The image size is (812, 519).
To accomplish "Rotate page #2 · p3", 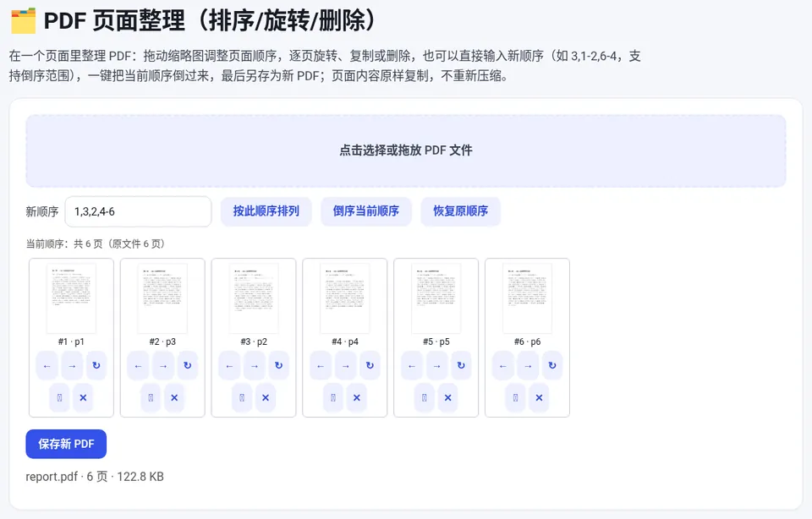I will click(188, 366).
